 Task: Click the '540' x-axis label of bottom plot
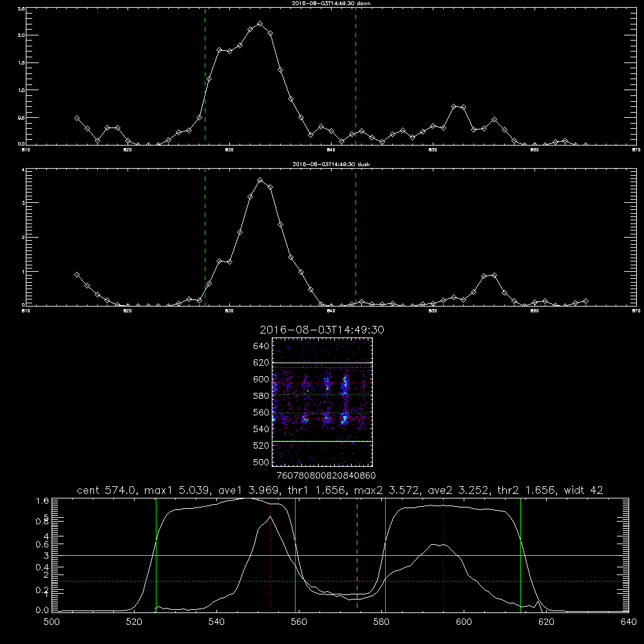click(216, 622)
